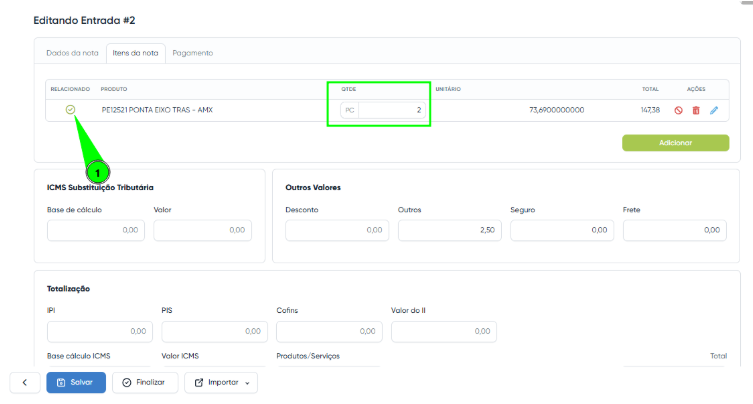Click the ICMS Substituição Valor field
Screen dimensions: 753x404
[x=202, y=230]
